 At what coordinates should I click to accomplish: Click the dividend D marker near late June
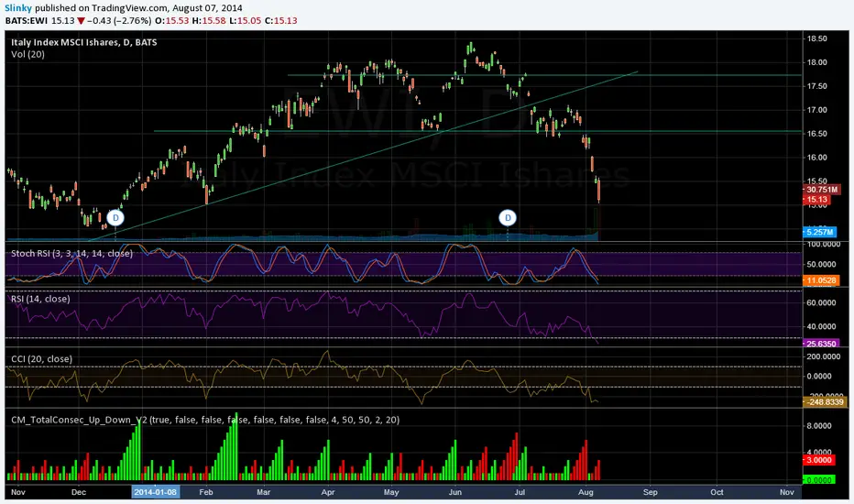pos(508,218)
